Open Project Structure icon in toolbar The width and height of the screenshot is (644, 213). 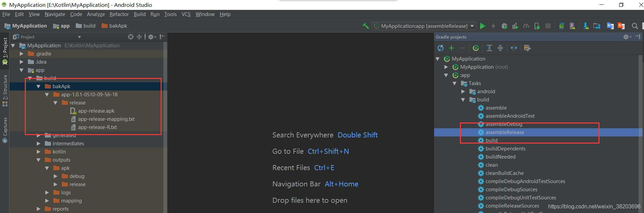point(597,26)
